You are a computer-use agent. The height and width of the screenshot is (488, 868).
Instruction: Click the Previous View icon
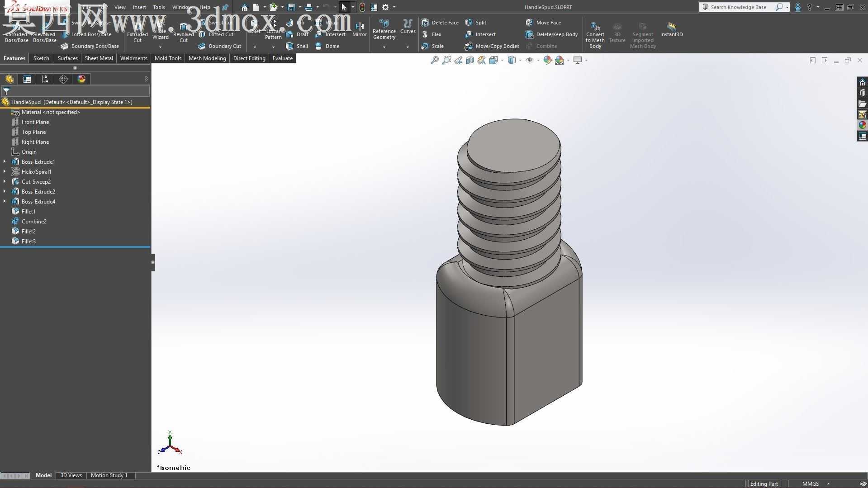tap(458, 60)
